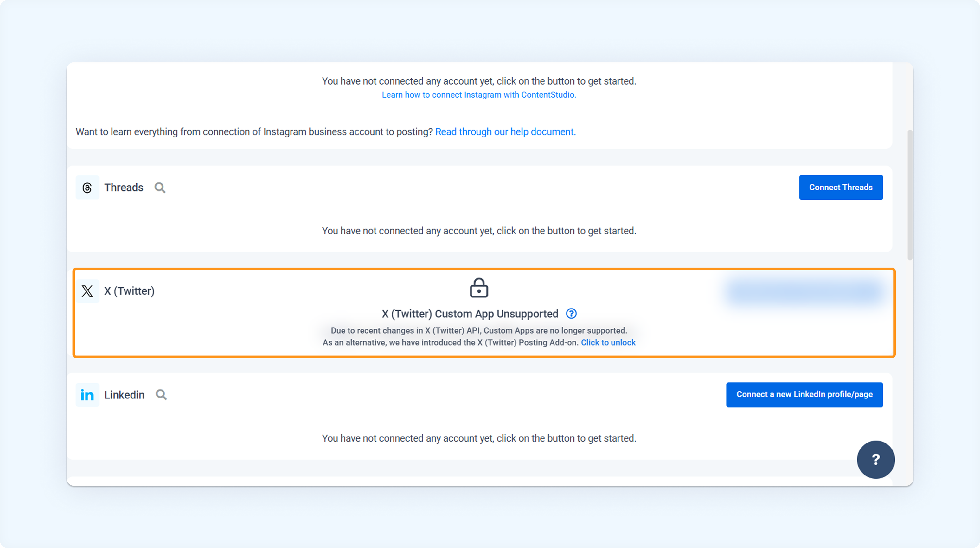
Task: Select the Linkedin section title
Action: 124,395
